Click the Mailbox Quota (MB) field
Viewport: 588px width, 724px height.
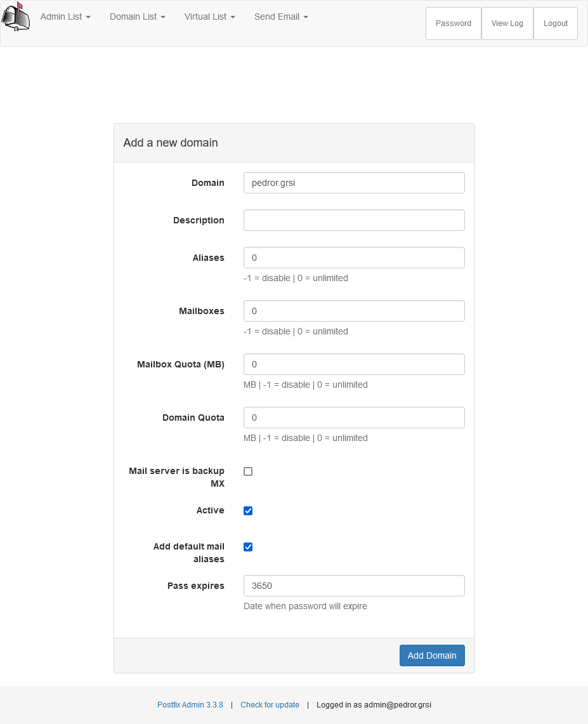[x=353, y=364]
